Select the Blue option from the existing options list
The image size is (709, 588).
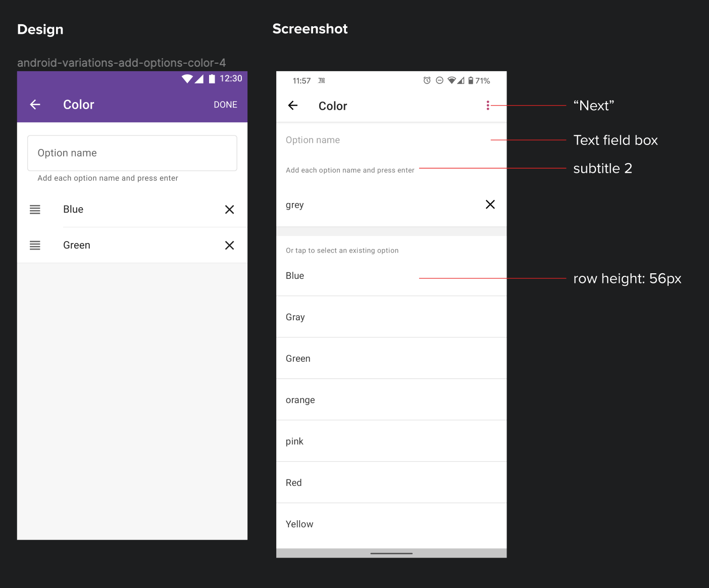coord(391,275)
